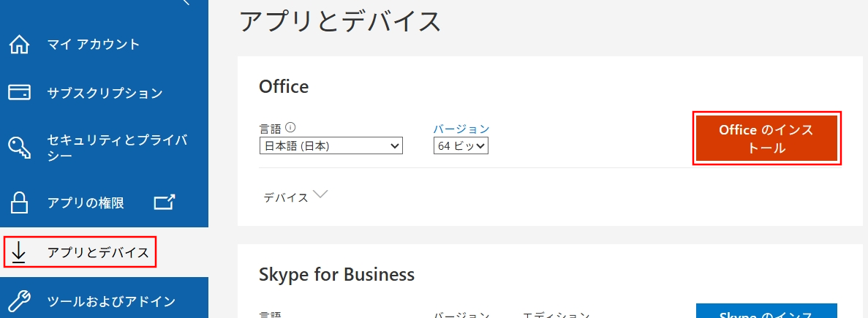The image size is (868, 318).
Task: Click the バージョン link above version dropdown
Action: (x=461, y=129)
